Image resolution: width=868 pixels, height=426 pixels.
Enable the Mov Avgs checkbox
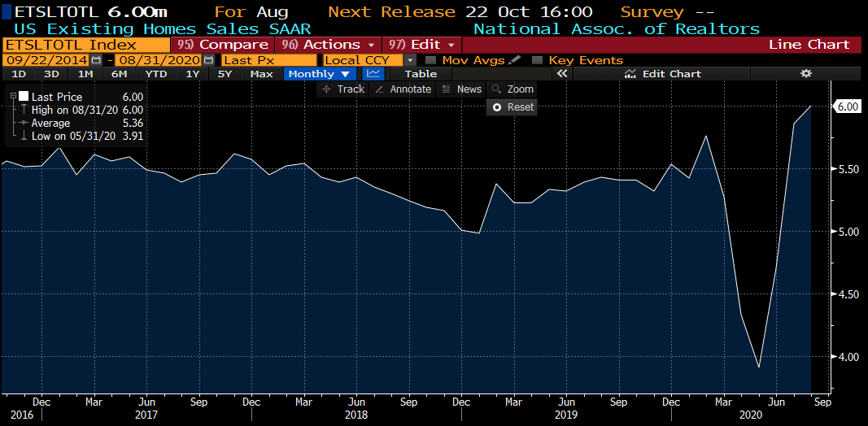coord(430,60)
